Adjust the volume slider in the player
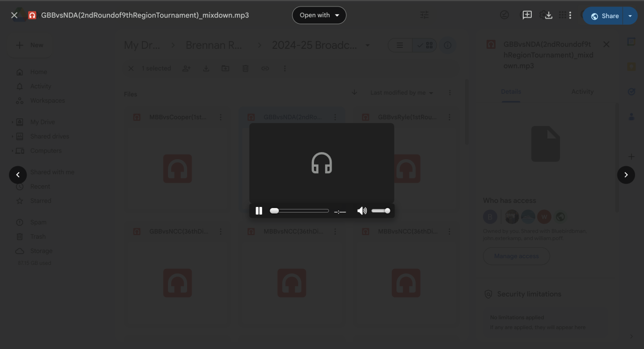Screen dimensions: 644x349 click(381, 211)
